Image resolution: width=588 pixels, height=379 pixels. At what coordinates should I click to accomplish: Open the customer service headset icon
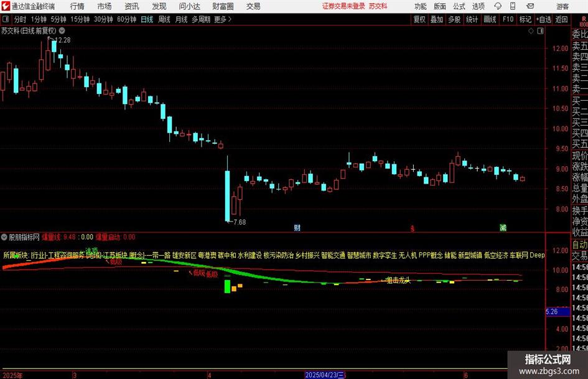coord(498,6)
